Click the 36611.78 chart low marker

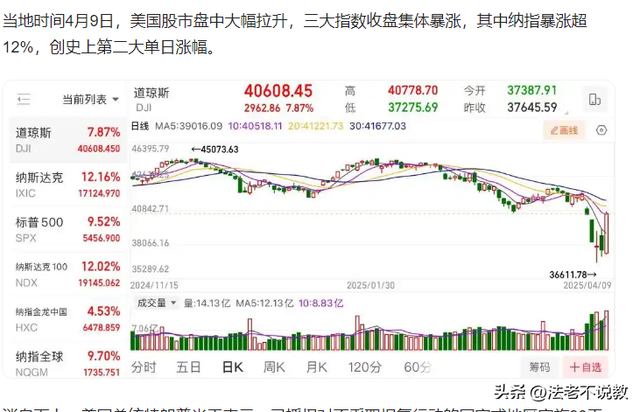573,275
